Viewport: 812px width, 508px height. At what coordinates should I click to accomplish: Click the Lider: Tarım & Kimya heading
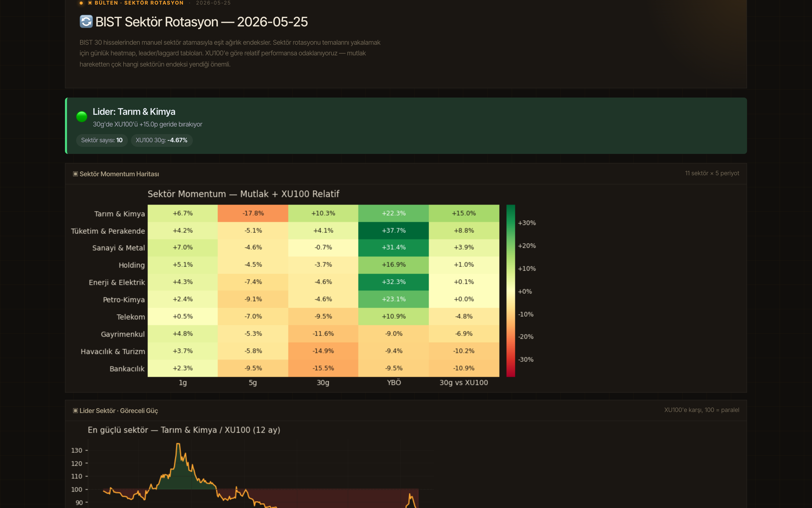click(134, 112)
